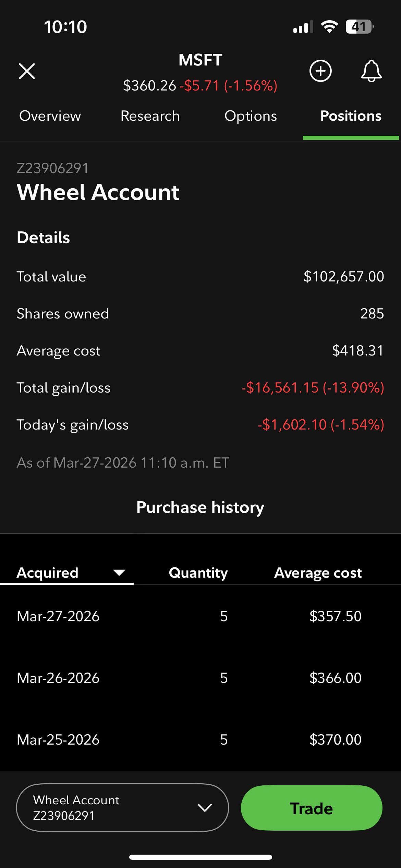The image size is (401, 868).
Task: Tap the MSFT ticker title
Action: click(200, 60)
